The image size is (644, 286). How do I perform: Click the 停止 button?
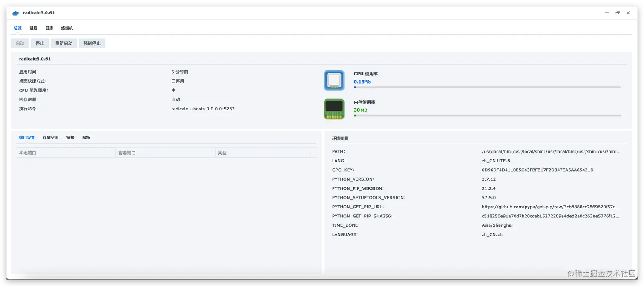pos(40,43)
